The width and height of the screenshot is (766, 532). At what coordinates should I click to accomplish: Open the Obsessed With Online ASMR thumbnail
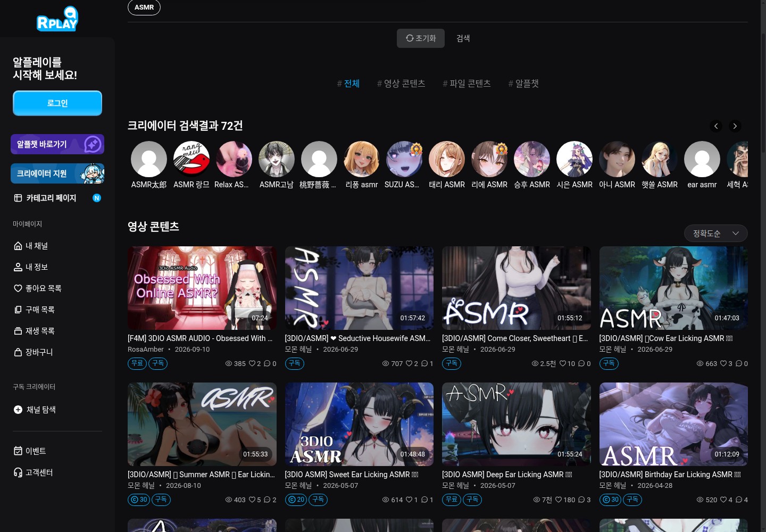(202, 288)
